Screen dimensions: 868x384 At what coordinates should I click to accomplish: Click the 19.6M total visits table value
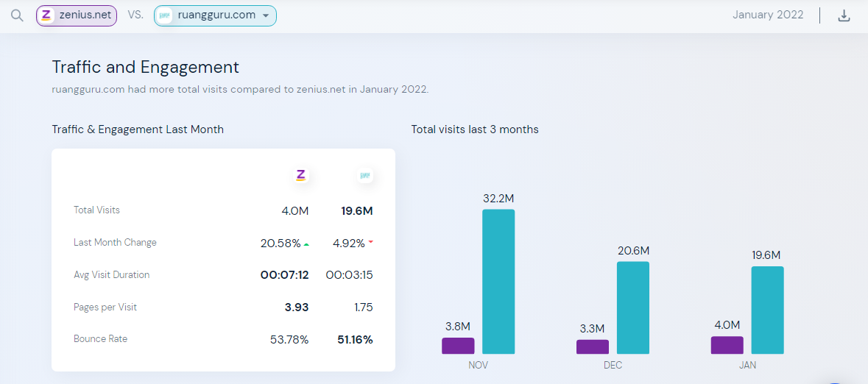click(357, 211)
